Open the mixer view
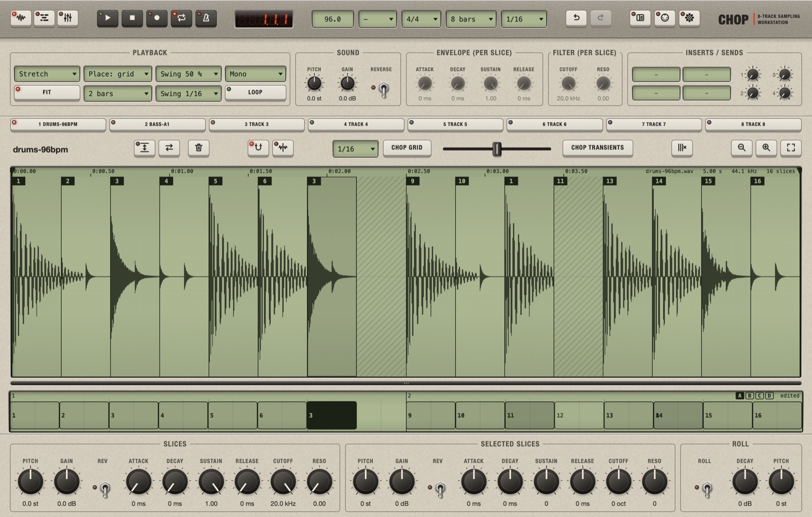This screenshot has height=517, width=812. coord(67,18)
